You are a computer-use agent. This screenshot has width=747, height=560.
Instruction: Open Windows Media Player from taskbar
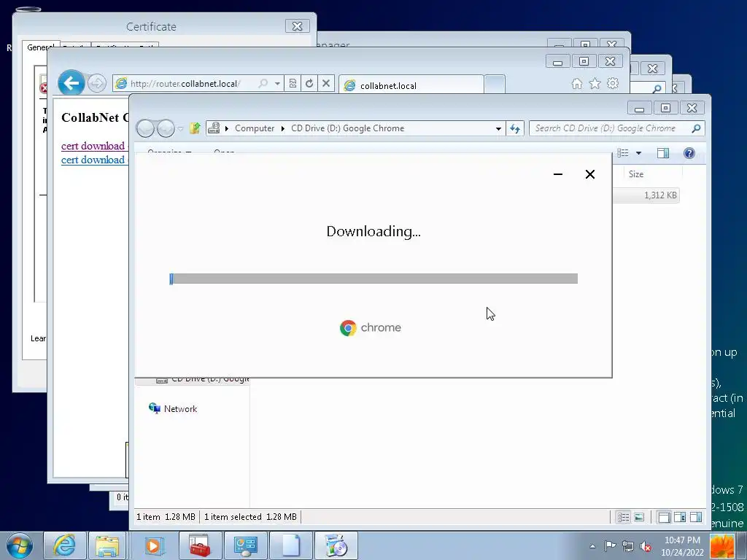(153, 545)
